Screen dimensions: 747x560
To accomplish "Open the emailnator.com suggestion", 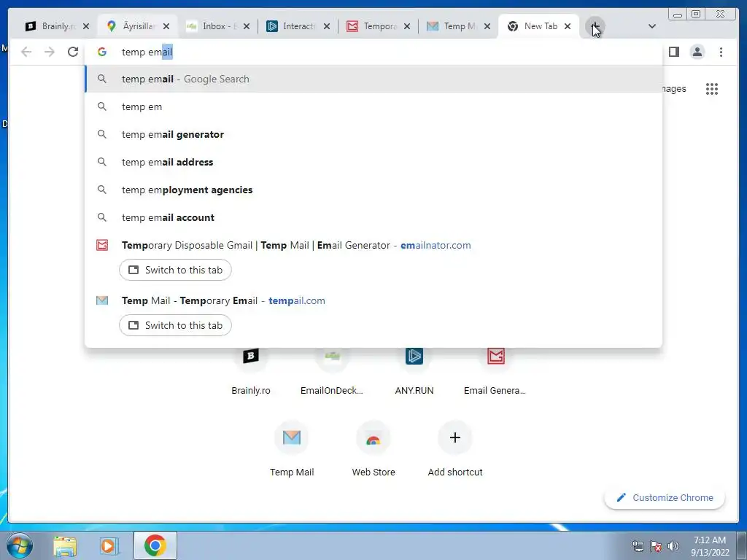I will (x=296, y=245).
